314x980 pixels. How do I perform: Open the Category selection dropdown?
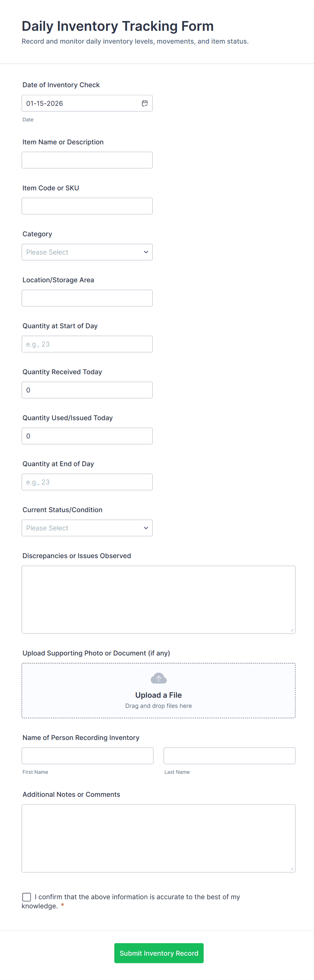[87, 252]
